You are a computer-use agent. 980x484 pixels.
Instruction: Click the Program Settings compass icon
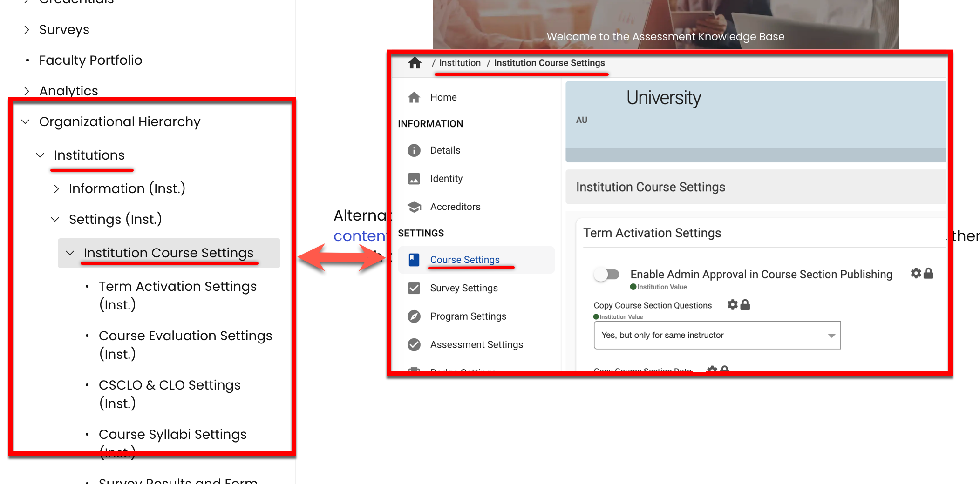[x=414, y=316]
